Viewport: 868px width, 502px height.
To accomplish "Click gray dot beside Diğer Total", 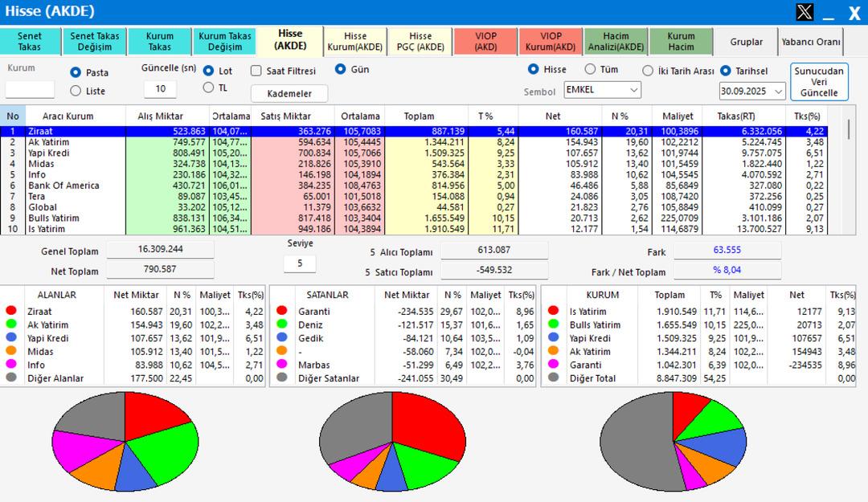I will [553, 378].
